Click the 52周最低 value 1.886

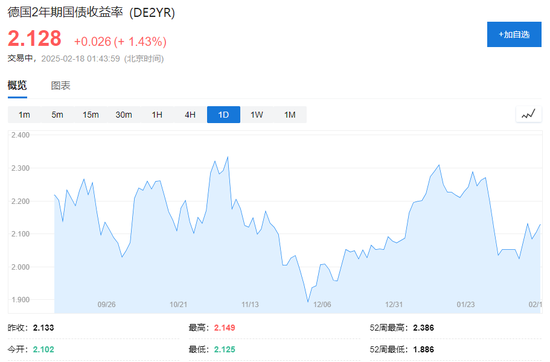(x=423, y=349)
